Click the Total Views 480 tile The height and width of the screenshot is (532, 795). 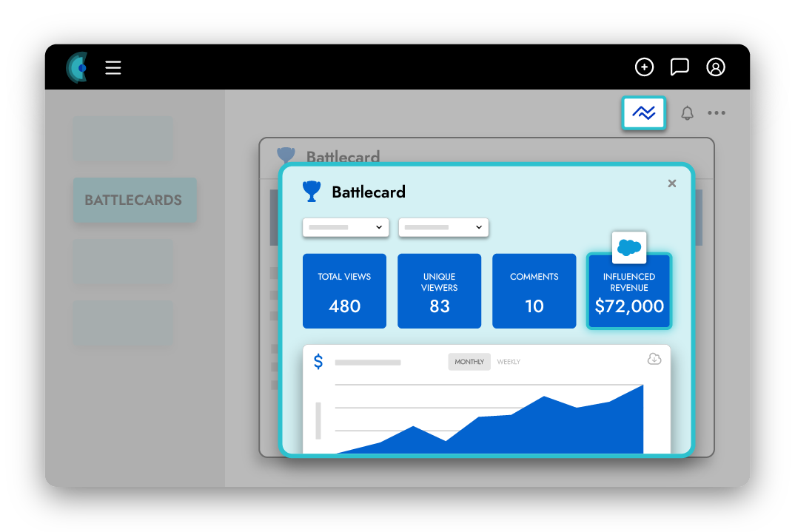[x=344, y=292]
